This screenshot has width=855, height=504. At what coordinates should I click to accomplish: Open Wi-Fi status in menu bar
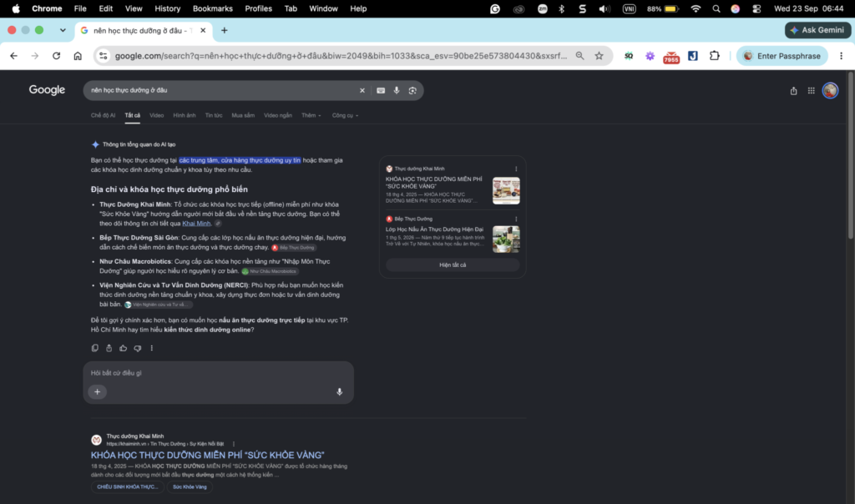(696, 8)
